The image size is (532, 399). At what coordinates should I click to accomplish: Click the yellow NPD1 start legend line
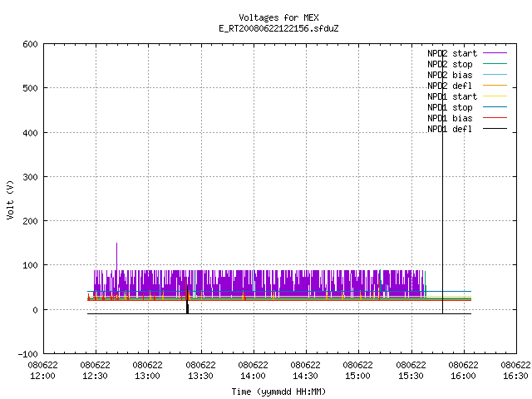[x=495, y=96]
